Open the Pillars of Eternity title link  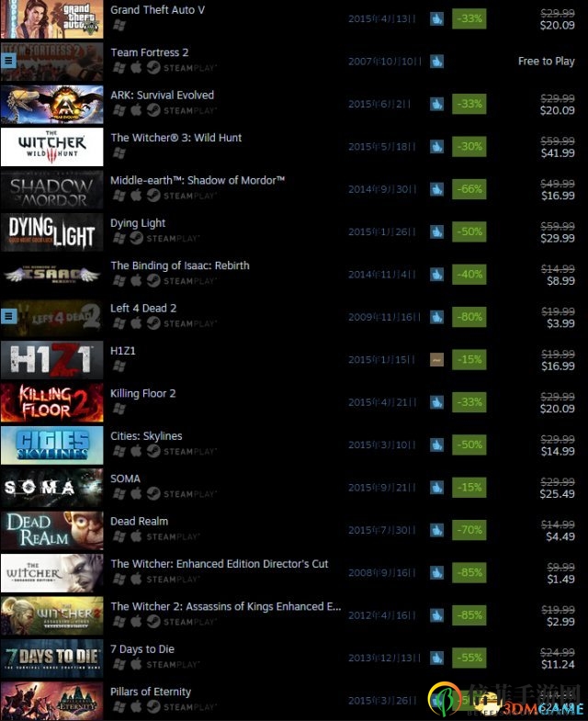[x=151, y=692]
